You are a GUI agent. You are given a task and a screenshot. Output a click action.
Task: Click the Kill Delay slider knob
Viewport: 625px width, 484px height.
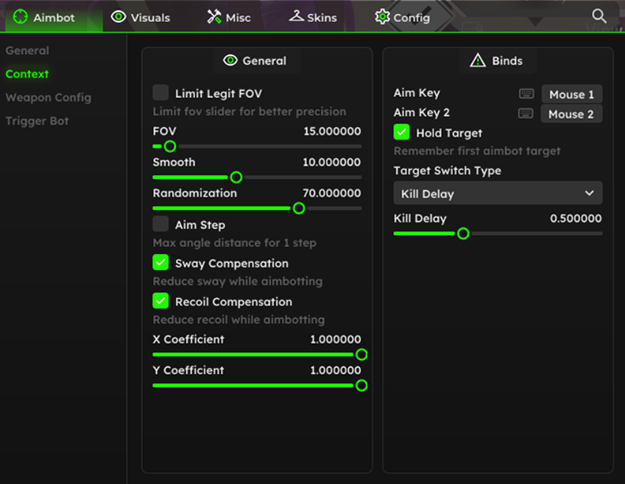(463, 234)
